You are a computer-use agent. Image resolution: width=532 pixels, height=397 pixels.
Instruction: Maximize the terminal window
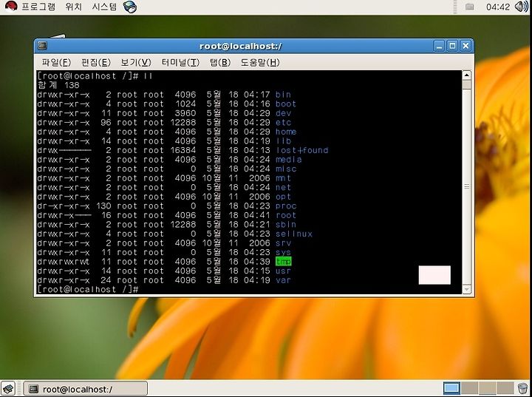(452, 46)
